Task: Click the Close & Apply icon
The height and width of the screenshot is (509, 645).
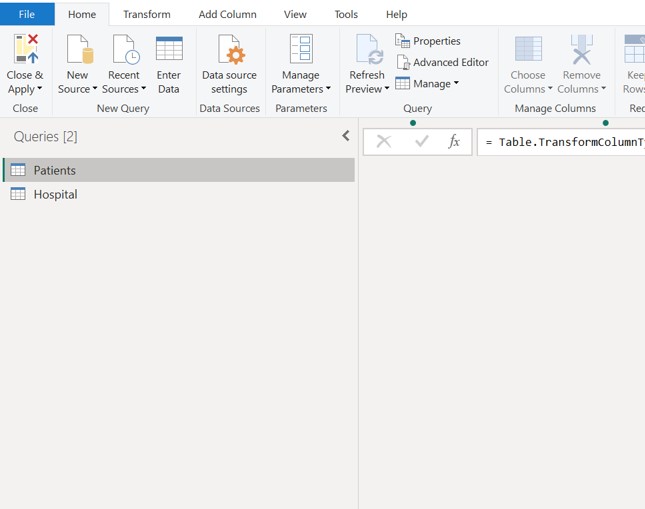Action: pyautogui.click(x=25, y=50)
